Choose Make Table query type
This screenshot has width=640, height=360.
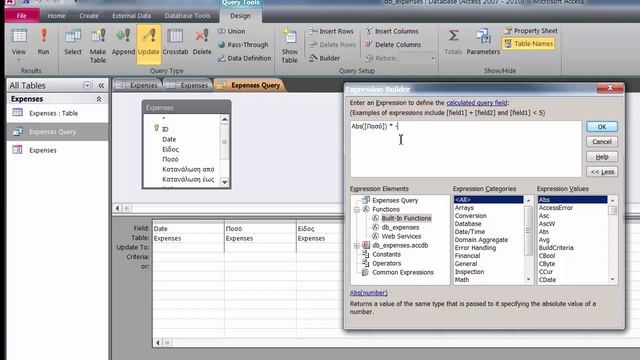[x=98, y=45]
